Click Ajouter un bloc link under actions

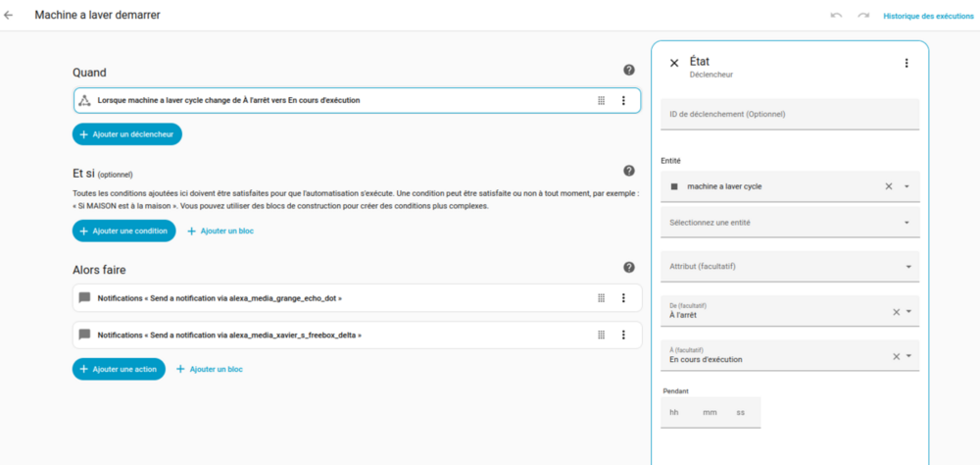point(210,369)
